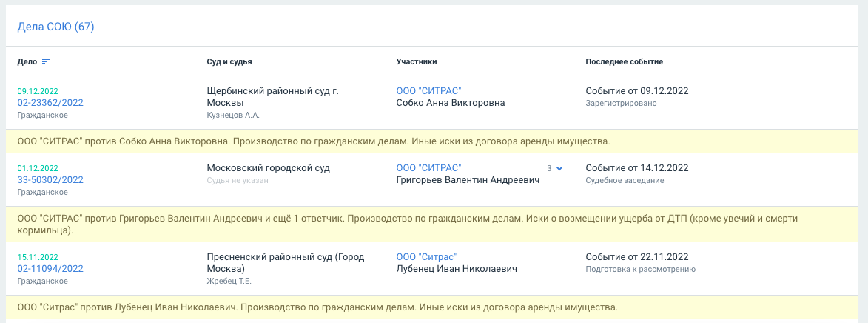868x323 pixels.
Task: Click participant Григорьев Валентин Андреевич
Action: tap(468, 180)
